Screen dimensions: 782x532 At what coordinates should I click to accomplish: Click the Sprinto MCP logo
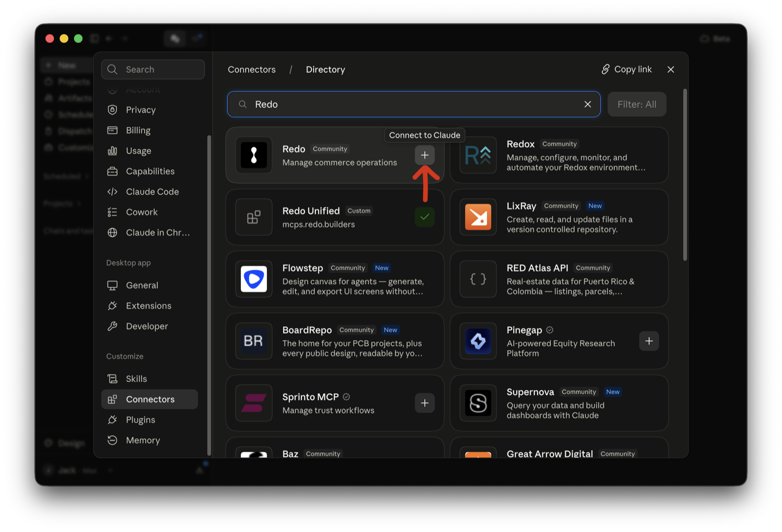click(x=254, y=403)
